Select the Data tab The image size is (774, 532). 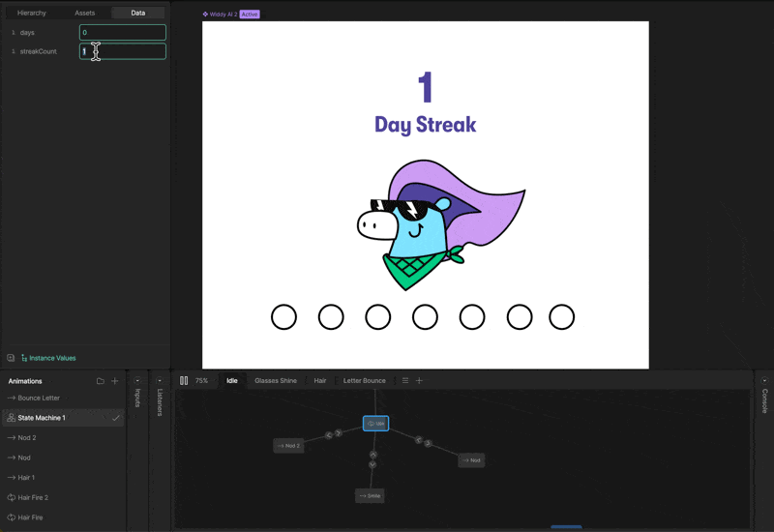[138, 13]
